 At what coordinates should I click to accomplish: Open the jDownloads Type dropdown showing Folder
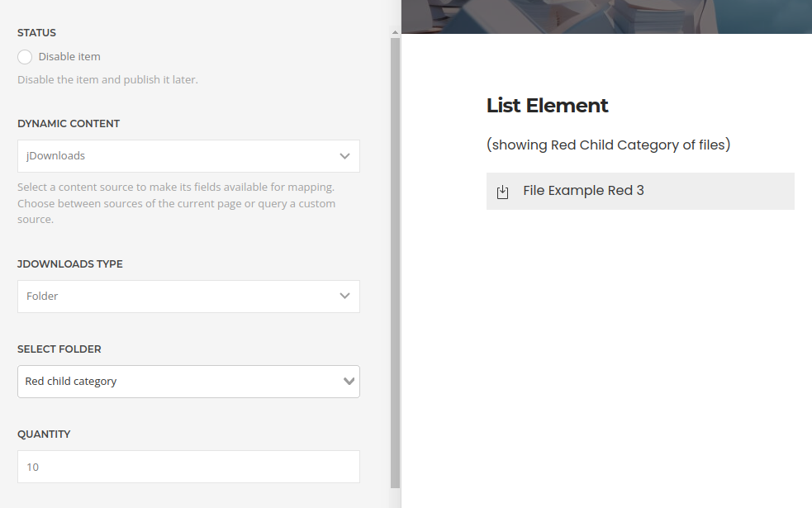[x=188, y=297]
